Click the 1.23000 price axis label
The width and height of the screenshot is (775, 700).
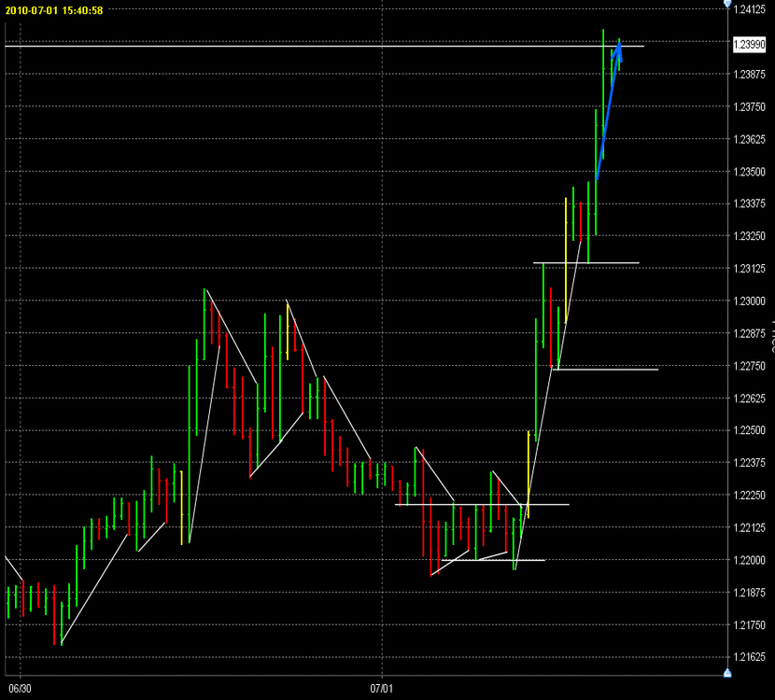749,301
